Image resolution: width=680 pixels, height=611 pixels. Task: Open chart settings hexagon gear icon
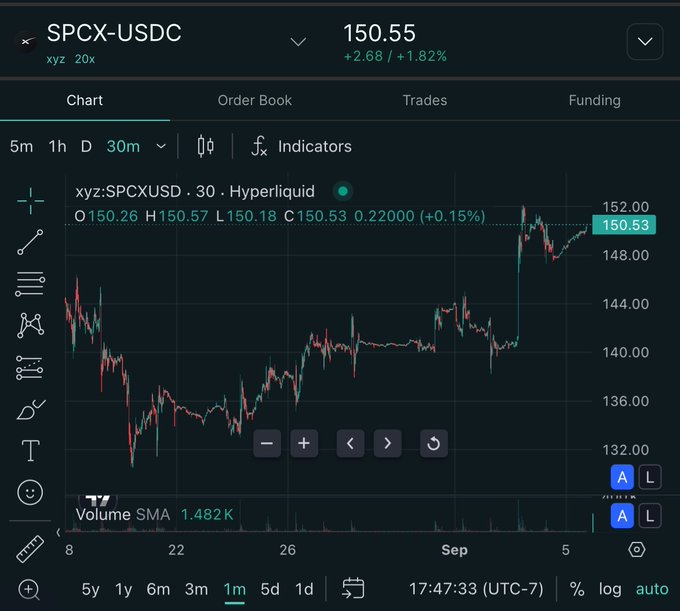tap(636, 550)
